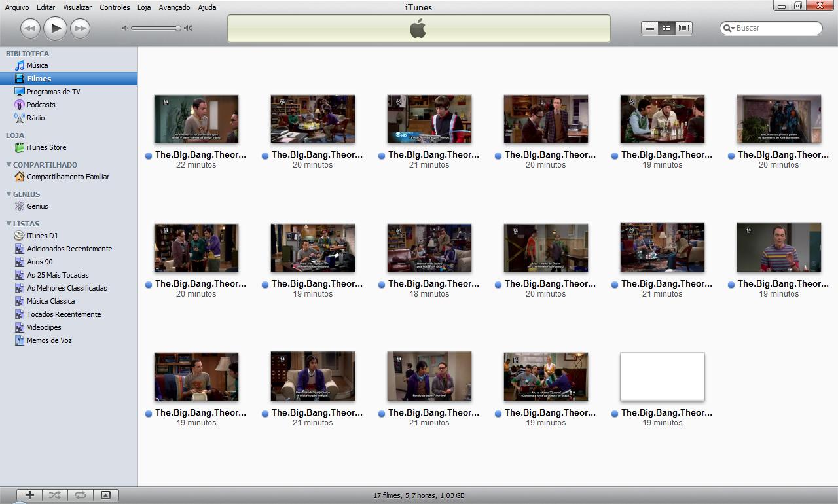
Task: Go to Podcasts in the sidebar
Action: [41, 105]
